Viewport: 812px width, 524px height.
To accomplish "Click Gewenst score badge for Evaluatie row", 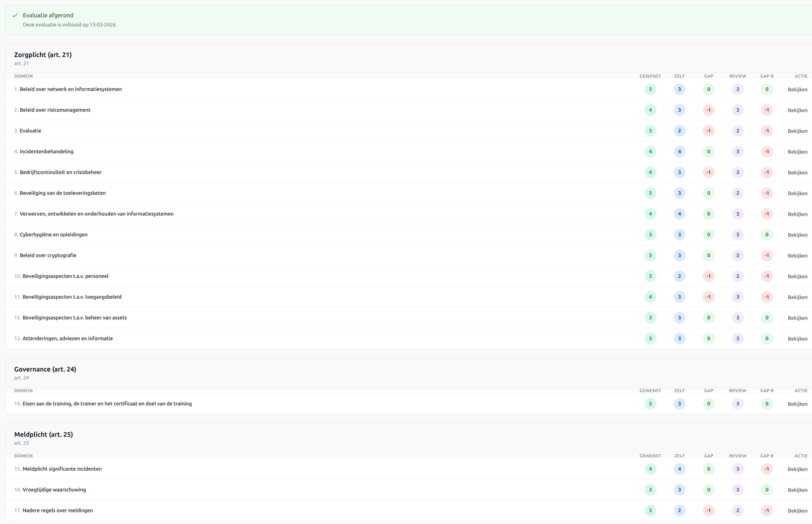I will point(650,131).
